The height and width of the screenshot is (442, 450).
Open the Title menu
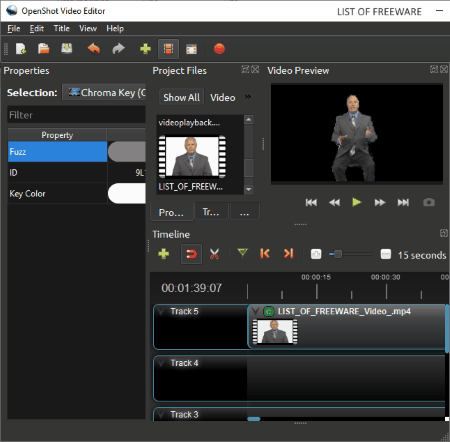click(x=62, y=29)
